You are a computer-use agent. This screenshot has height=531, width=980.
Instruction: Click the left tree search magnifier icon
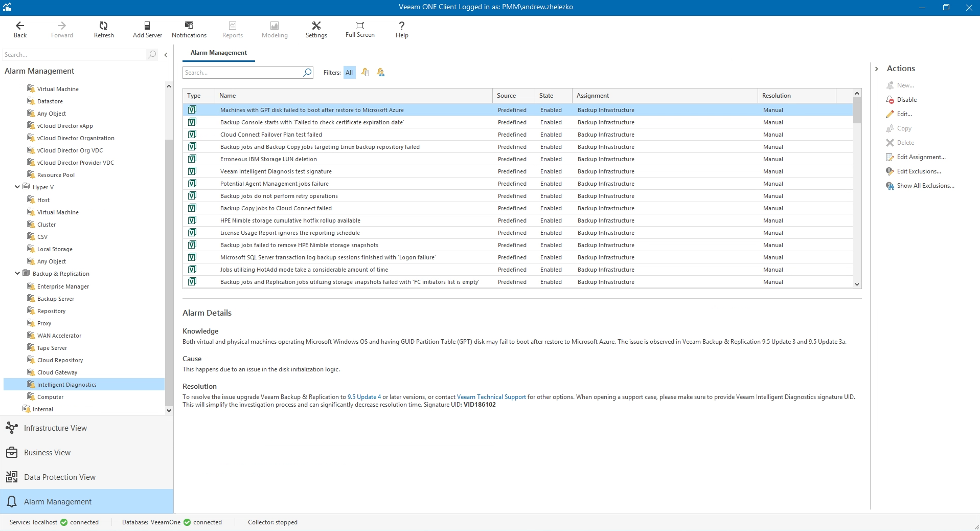[x=152, y=54]
